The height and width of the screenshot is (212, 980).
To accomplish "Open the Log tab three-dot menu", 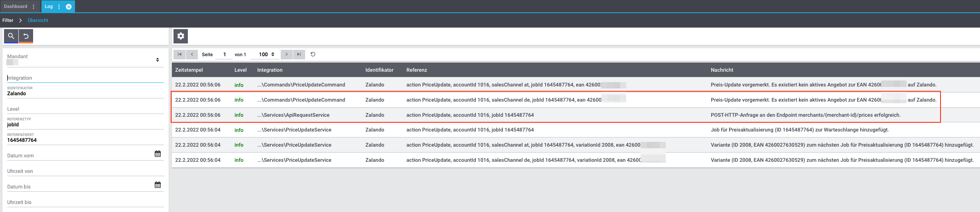I will tap(59, 7).
